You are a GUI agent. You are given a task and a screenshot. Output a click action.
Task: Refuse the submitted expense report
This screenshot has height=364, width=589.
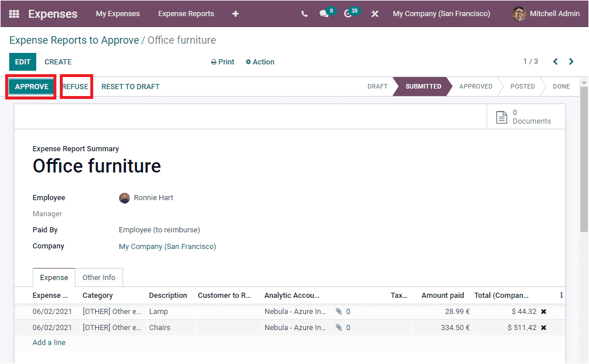pos(75,86)
